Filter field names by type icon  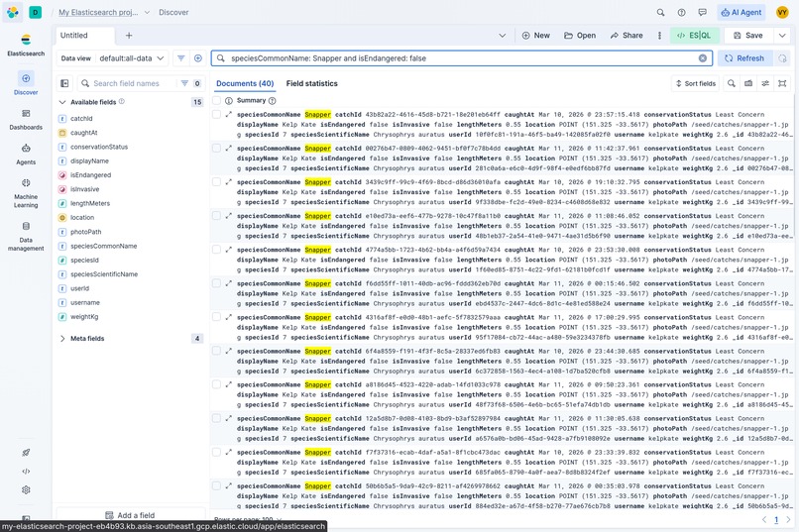pos(184,83)
